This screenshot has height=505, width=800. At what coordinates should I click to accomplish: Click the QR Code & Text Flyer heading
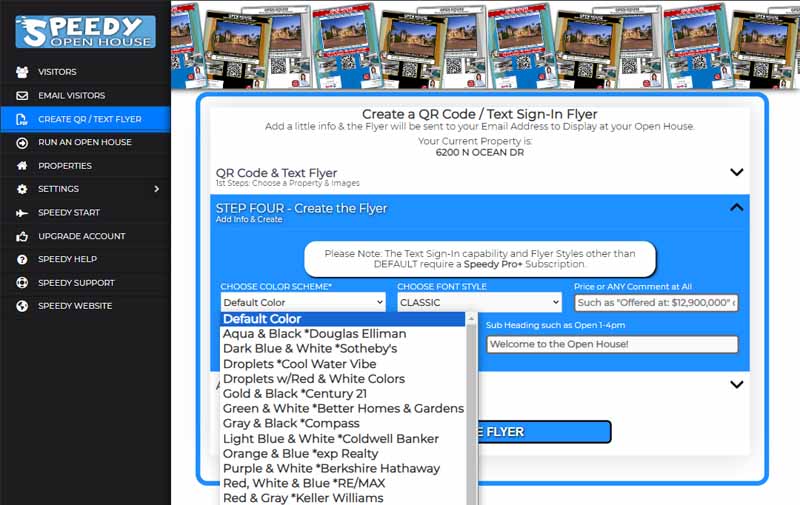click(276, 173)
